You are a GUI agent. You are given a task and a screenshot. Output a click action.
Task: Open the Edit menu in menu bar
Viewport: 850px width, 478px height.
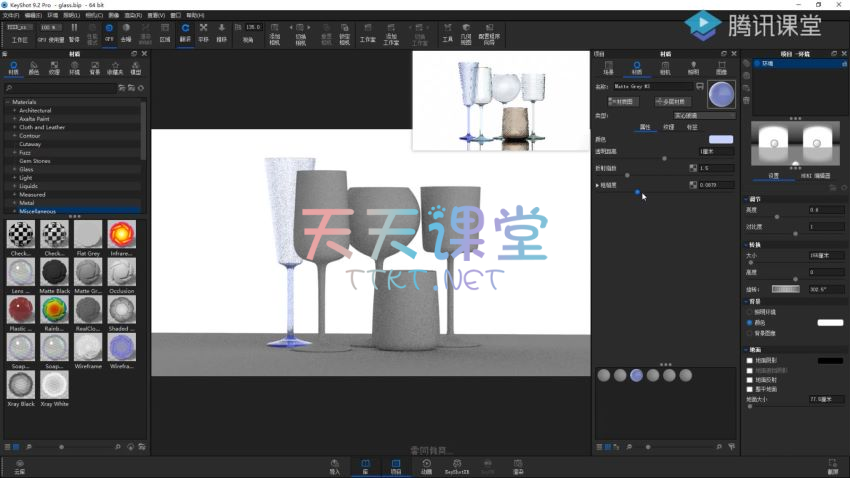point(33,16)
